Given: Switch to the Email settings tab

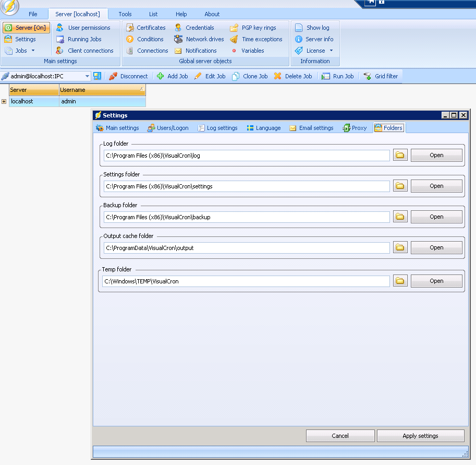Looking at the screenshot, I should click(x=311, y=128).
